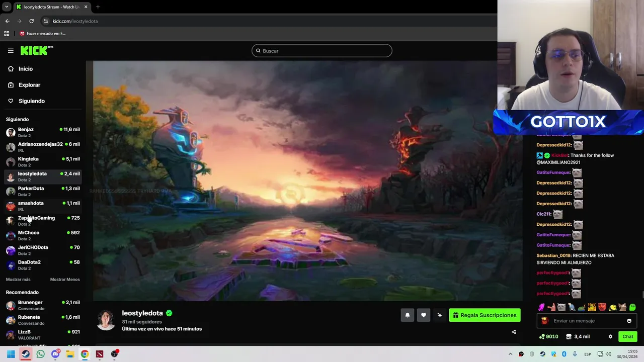Open Dota 2 from taskbar
This screenshot has height=362, width=644.
(x=100, y=354)
